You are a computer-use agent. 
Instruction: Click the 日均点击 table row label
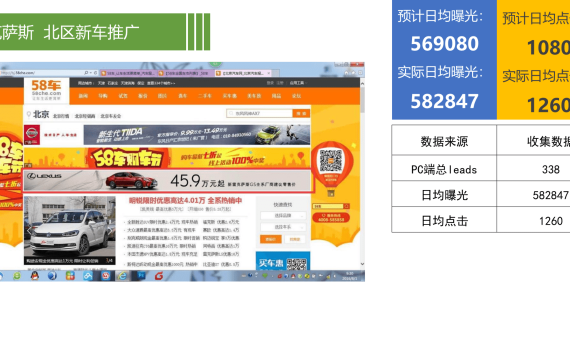[x=444, y=221]
